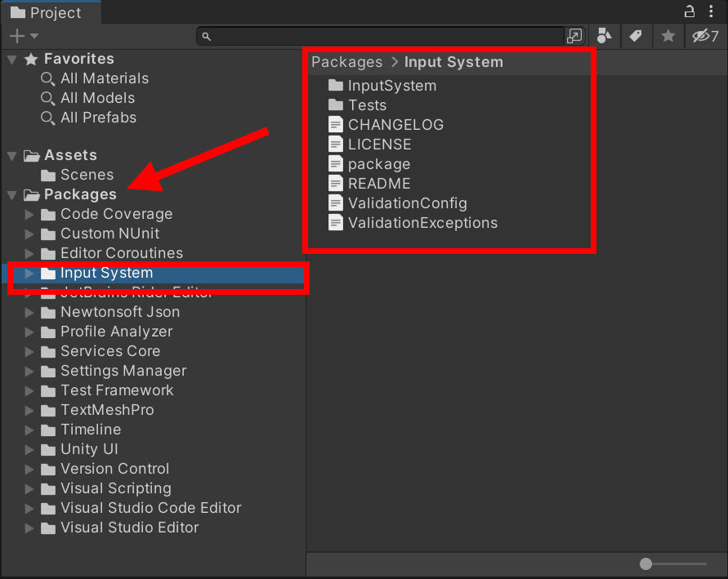Open the Tests folder icon
Image resolution: width=728 pixels, height=579 pixels.
point(336,105)
